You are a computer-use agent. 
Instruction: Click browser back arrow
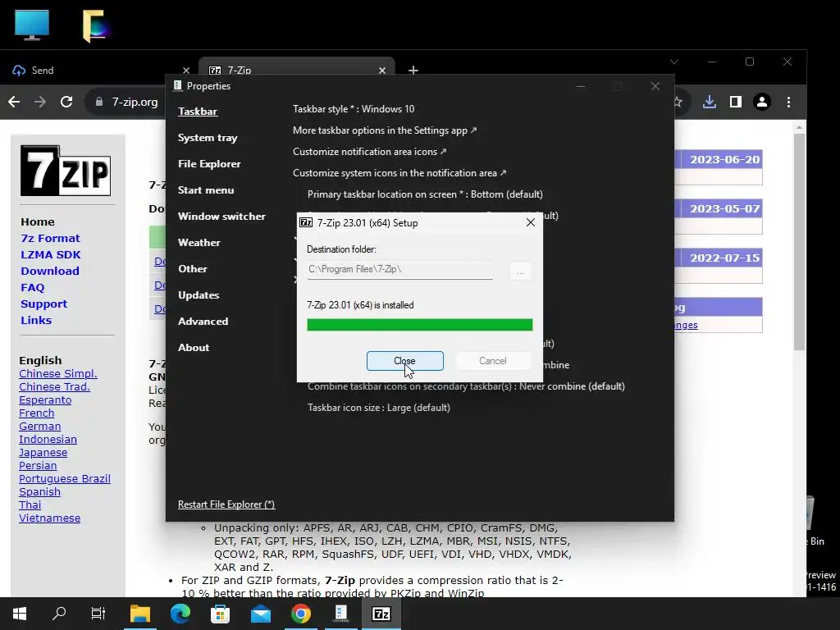tap(14, 102)
